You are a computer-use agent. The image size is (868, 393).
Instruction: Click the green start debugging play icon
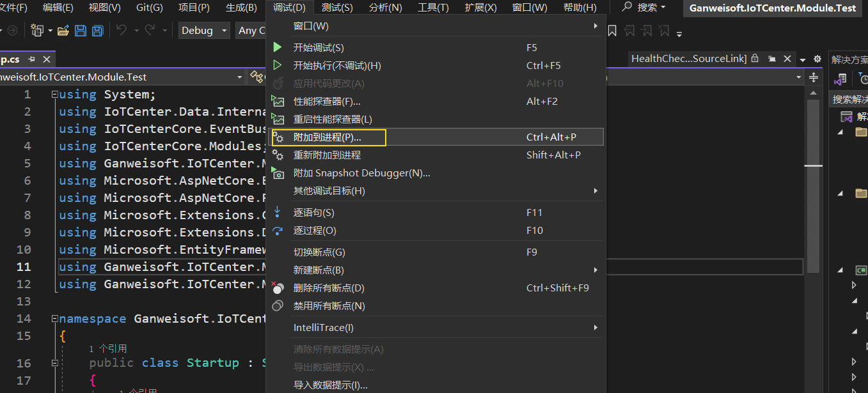(x=278, y=48)
